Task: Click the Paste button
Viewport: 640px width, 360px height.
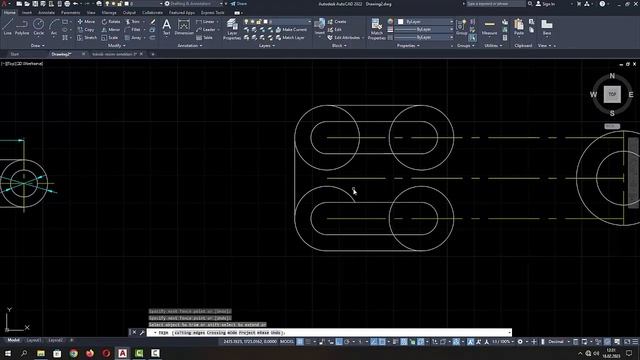Action: [x=519, y=27]
